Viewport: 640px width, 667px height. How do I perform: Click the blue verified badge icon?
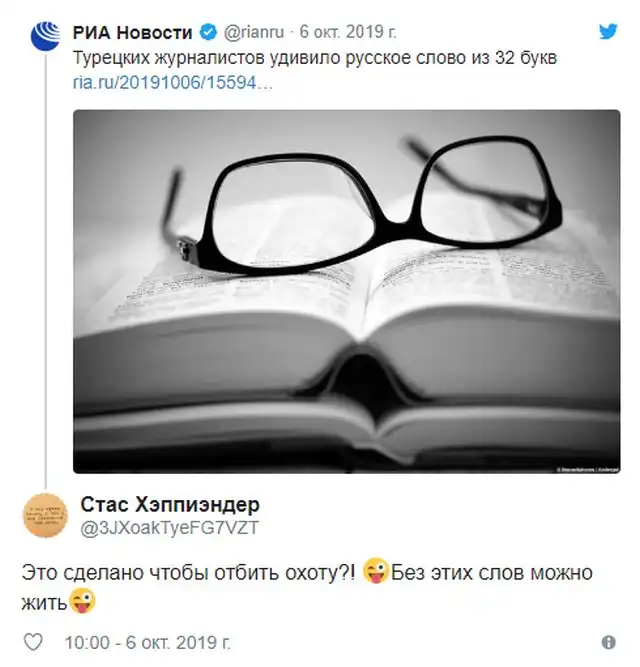pyautogui.click(x=208, y=32)
